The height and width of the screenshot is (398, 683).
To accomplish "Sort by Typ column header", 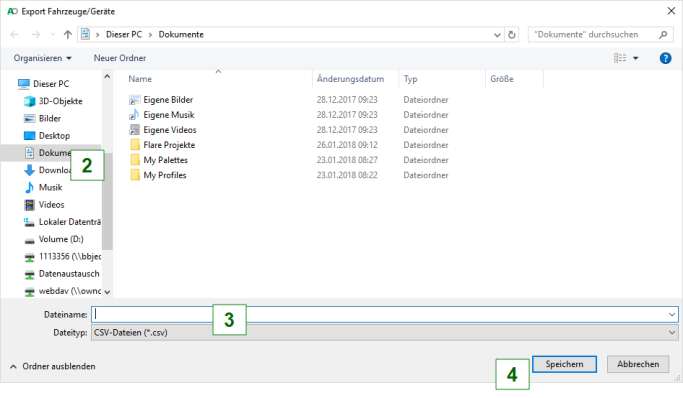I will pyautogui.click(x=410, y=79).
